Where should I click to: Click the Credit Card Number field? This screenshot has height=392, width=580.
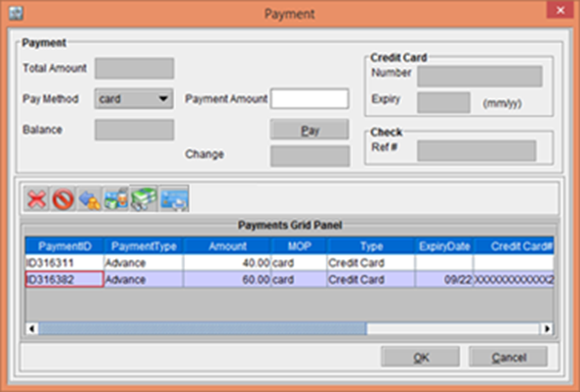480,77
